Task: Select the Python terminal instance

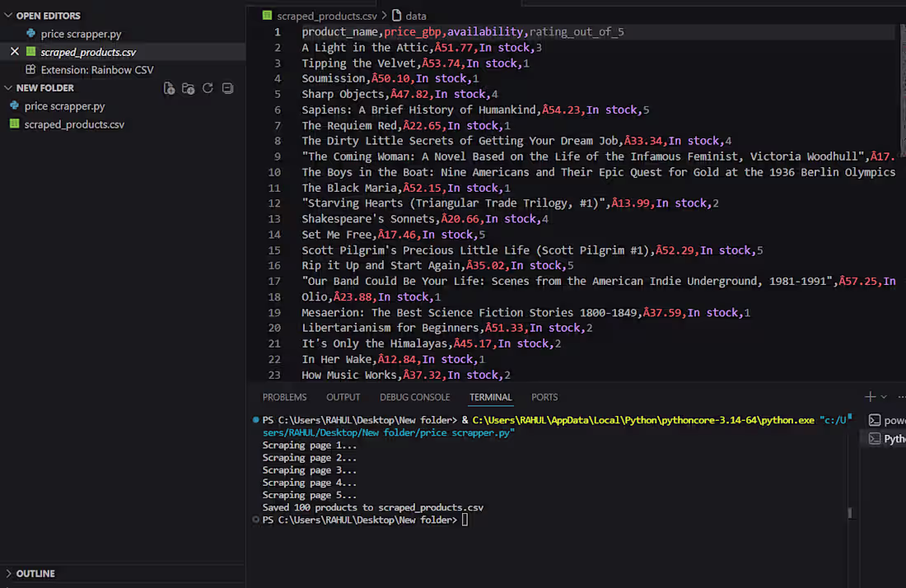Action: [887, 439]
